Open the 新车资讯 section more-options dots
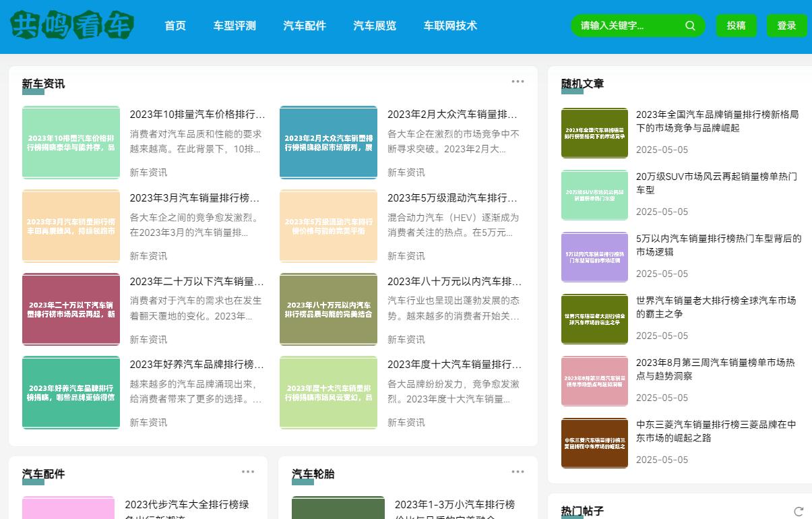Viewport: 812px width, 519px height. tap(518, 82)
